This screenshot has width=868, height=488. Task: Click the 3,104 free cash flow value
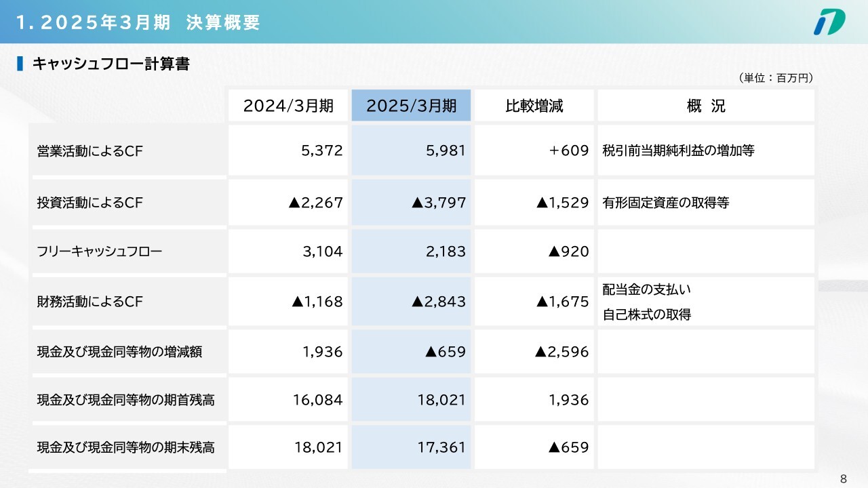pyautogui.click(x=323, y=252)
